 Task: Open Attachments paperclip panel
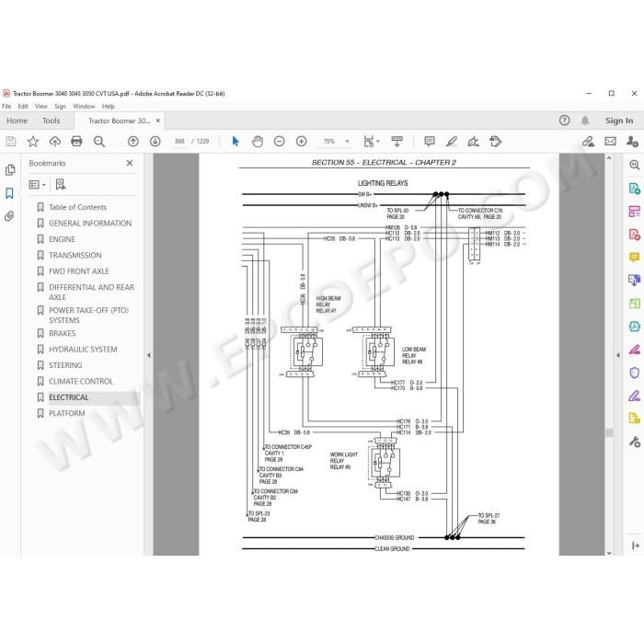(9, 216)
